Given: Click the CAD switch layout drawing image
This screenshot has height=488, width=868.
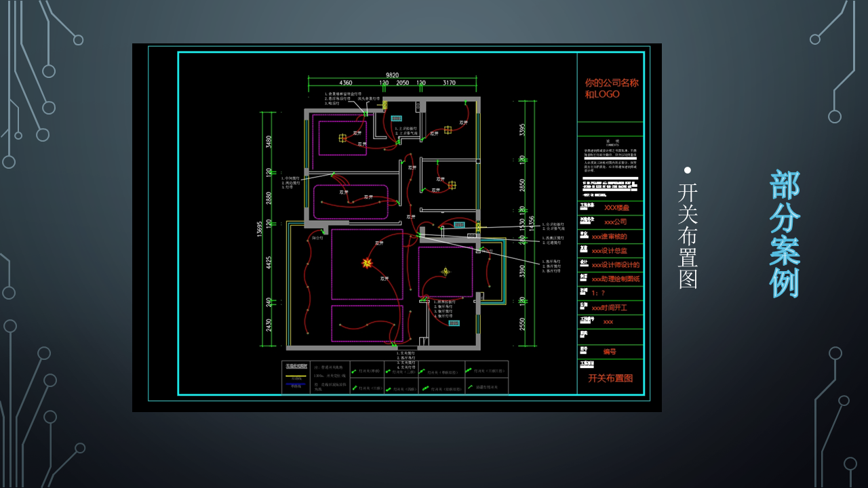Looking at the screenshot, I should click(397, 228).
